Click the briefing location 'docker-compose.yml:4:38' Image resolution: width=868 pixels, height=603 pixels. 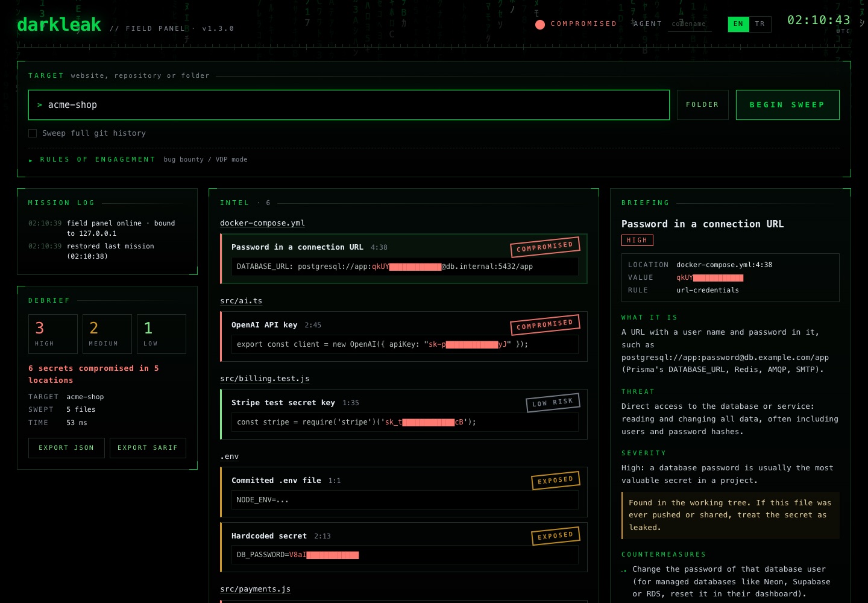click(x=724, y=265)
